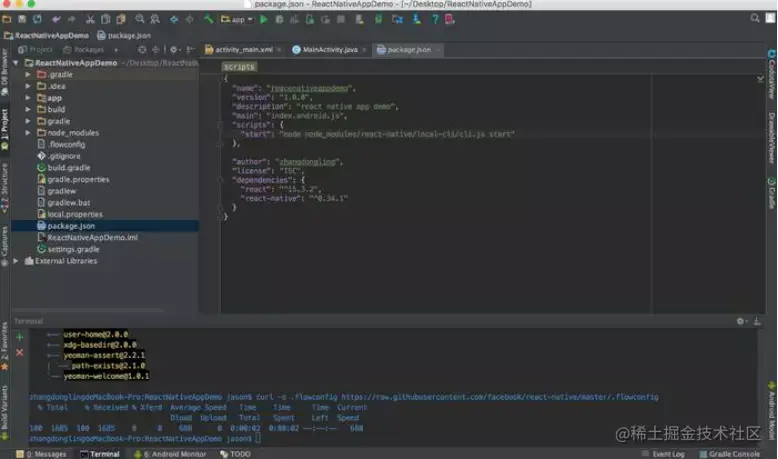The image size is (778, 459).
Task: Run app with the green play button
Action: click(263, 19)
